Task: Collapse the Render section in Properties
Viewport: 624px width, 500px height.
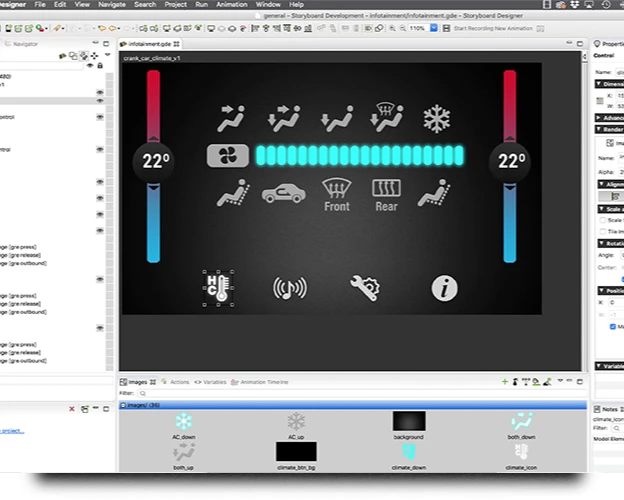Action: tap(598, 129)
